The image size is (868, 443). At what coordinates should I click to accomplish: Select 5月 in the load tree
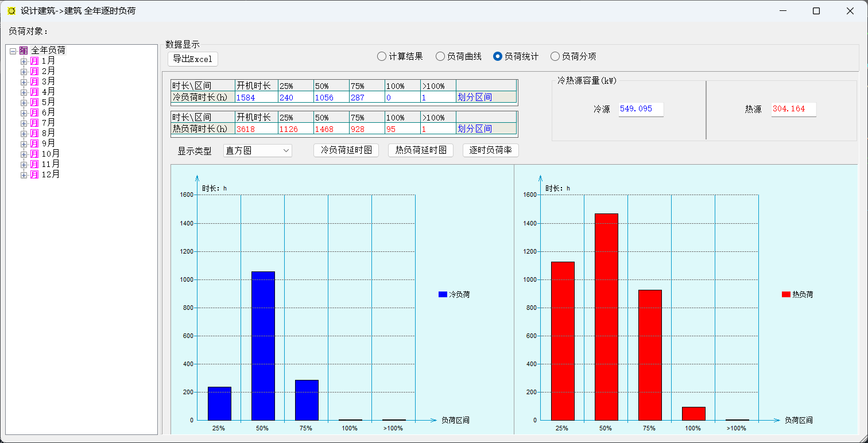[x=48, y=102]
